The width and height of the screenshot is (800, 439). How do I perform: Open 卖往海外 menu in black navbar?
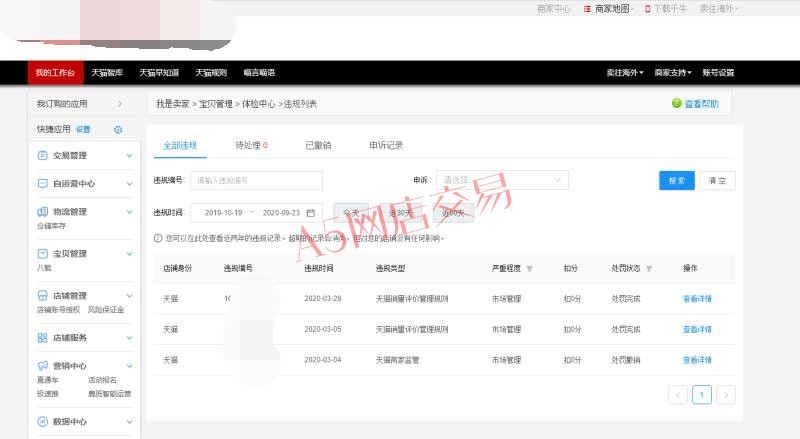pos(625,72)
